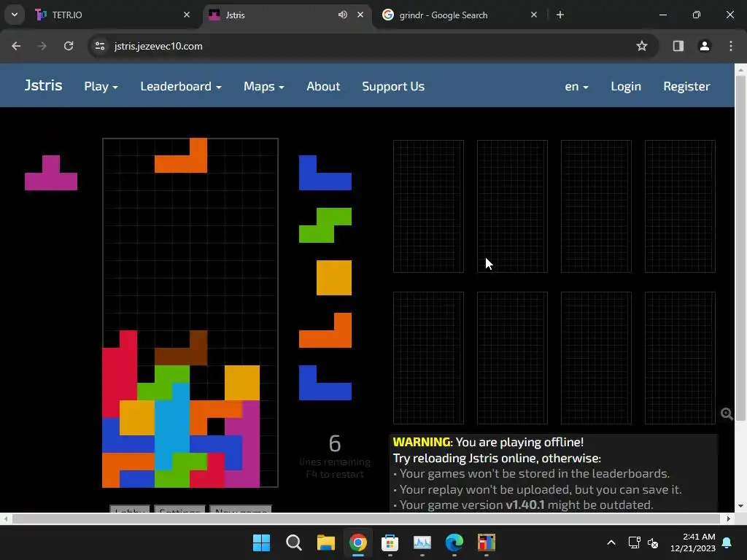This screenshot has width=747, height=560.
Task: Click the green S piece in next queue
Action: click(x=325, y=225)
